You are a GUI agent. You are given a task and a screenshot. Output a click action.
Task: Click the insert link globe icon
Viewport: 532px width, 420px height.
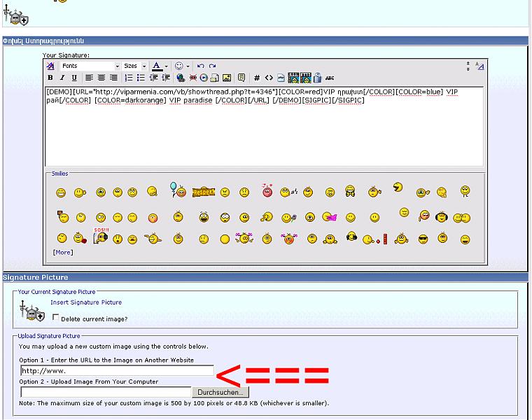tap(181, 78)
